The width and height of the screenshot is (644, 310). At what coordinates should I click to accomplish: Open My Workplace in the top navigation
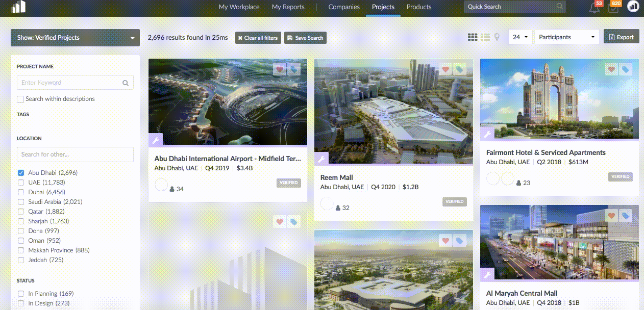pos(239,7)
